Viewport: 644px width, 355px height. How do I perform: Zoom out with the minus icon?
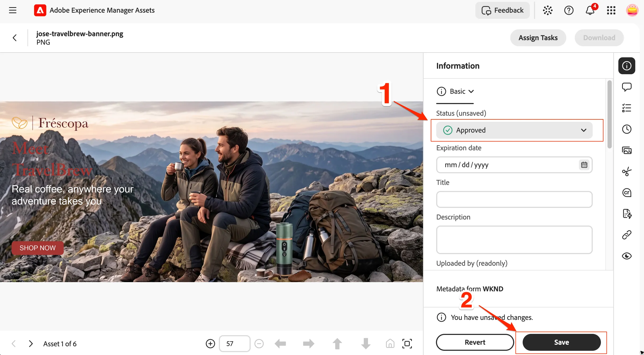point(259,344)
